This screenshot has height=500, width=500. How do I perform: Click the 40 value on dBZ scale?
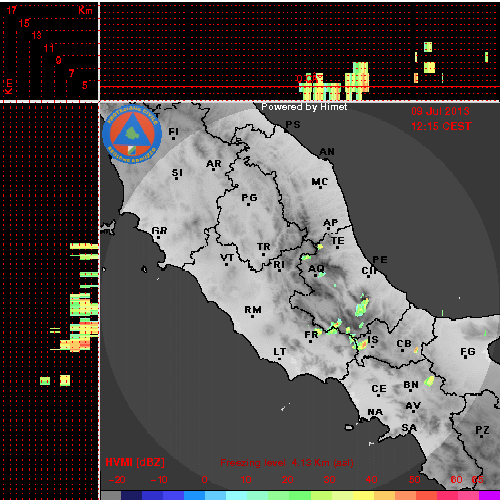[x=371, y=480]
